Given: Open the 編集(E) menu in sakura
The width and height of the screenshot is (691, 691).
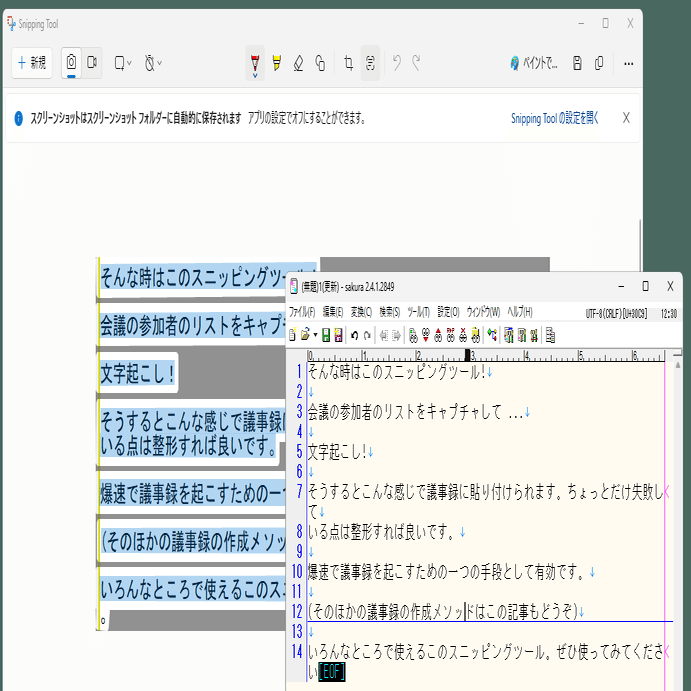Looking at the screenshot, I should (333, 312).
